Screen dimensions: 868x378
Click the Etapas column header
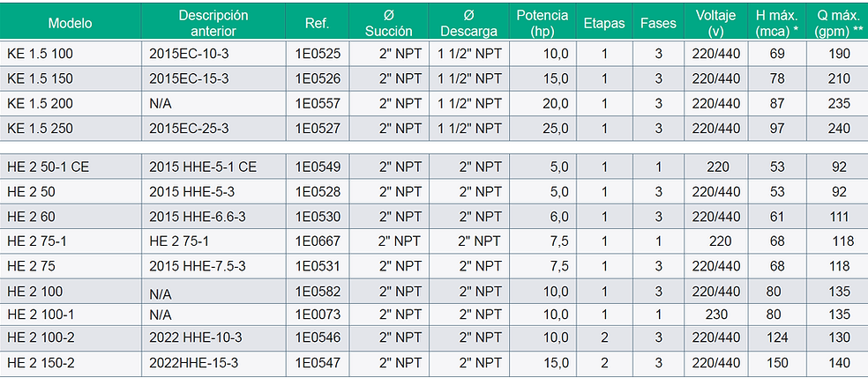point(604,23)
